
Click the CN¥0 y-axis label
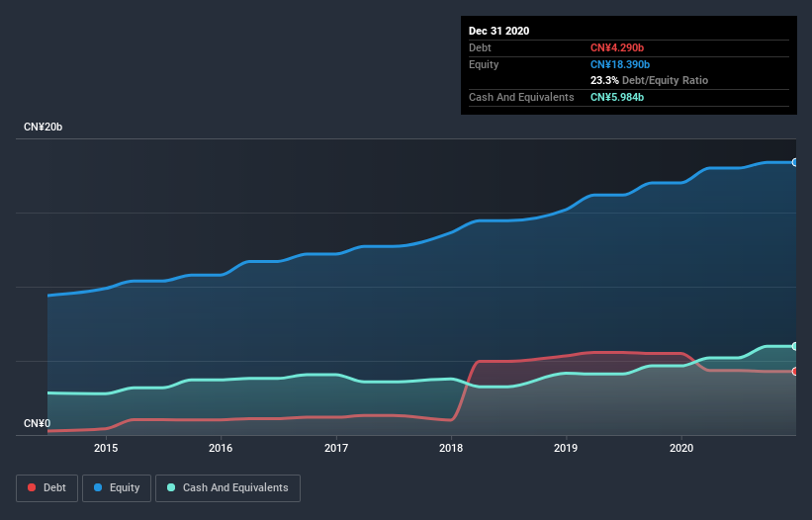(38, 423)
